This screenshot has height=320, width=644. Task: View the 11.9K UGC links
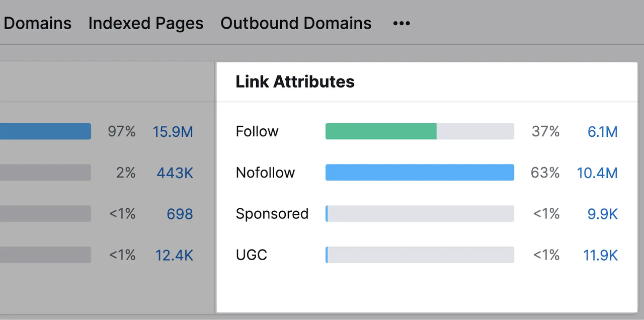(600, 256)
